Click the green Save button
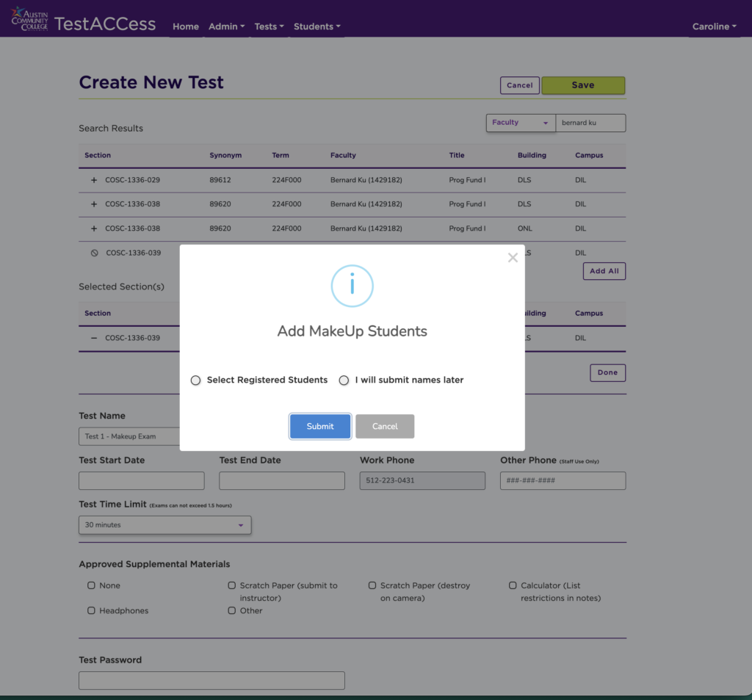 coord(583,85)
